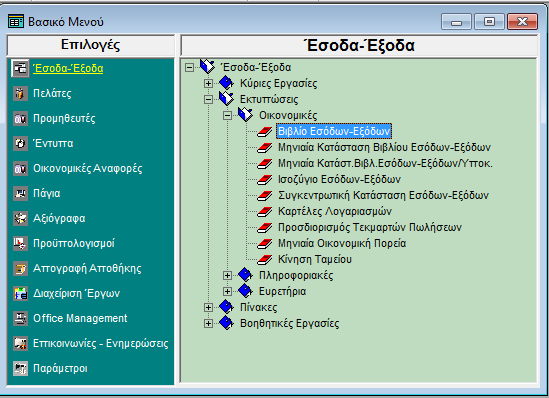Select Ισοζύγιο Εσόδων-Εξόδων report
Screen dimensions: 549x398
(339, 180)
